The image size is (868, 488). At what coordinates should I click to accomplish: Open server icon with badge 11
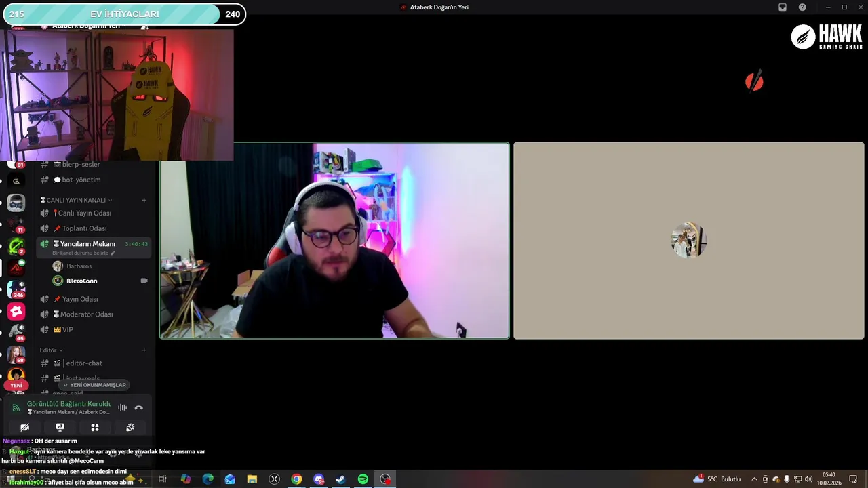16,224
